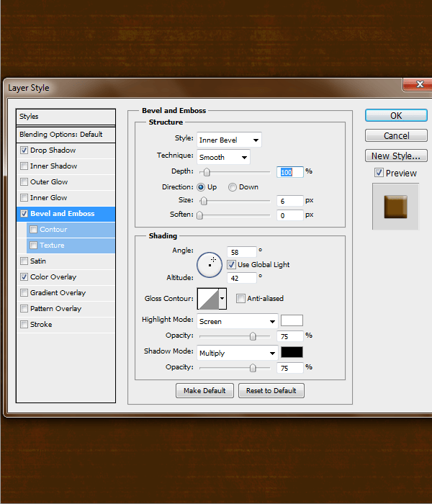Viewport: 432px width, 504px height.
Task: Enable the Stroke checkbox
Action: (24, 324)
